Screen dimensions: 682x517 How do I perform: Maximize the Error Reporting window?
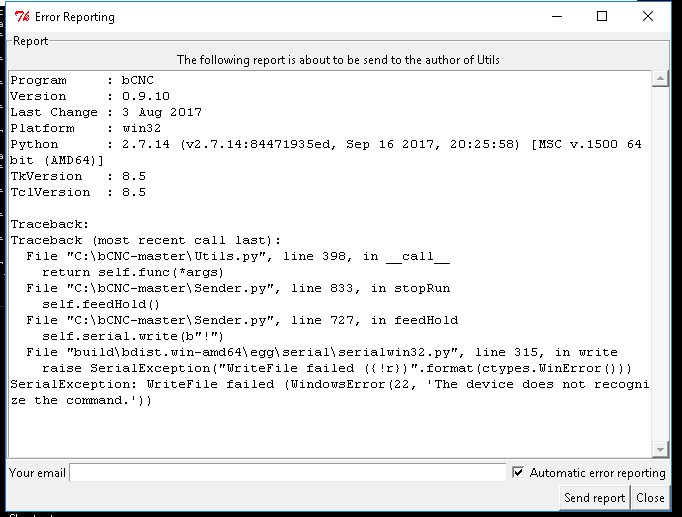tap(602, 17)
